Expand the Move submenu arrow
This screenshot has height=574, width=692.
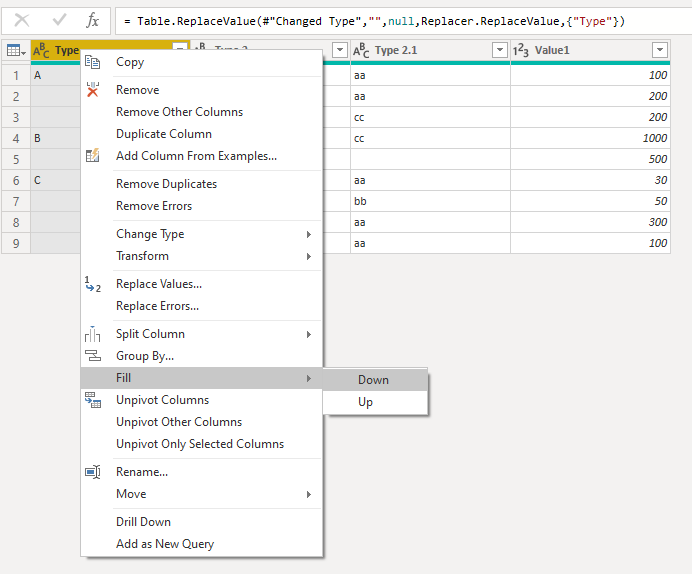(309, 495)
